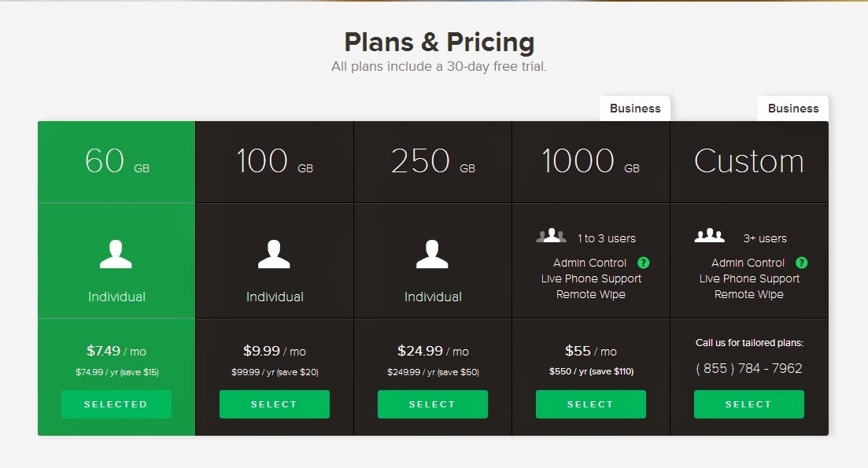The image size is (868, 468).
Task: Click the SELECTED button on the 60 GB plan
Action: click(116, 404)
